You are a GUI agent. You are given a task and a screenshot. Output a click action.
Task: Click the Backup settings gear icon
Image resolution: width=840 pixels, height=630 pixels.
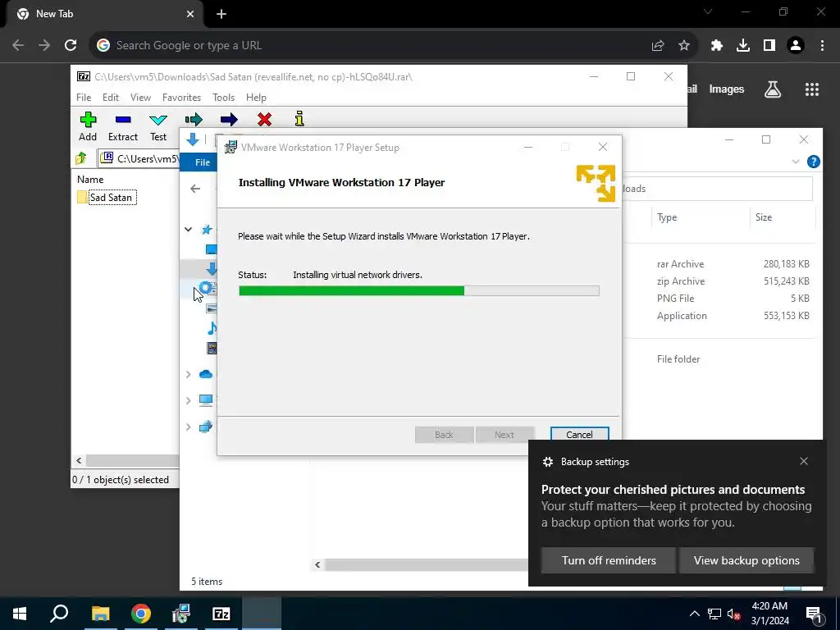point(547,462)
